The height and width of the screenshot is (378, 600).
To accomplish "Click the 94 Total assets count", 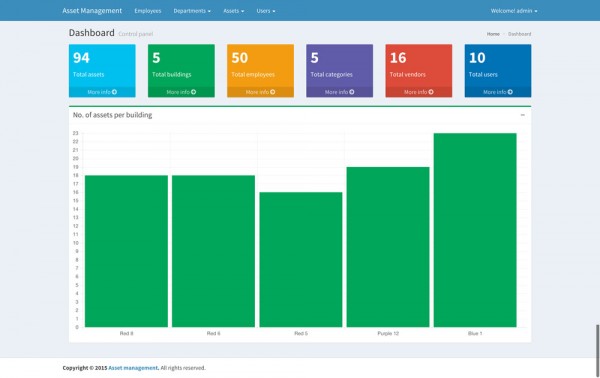I will (81, 58).
